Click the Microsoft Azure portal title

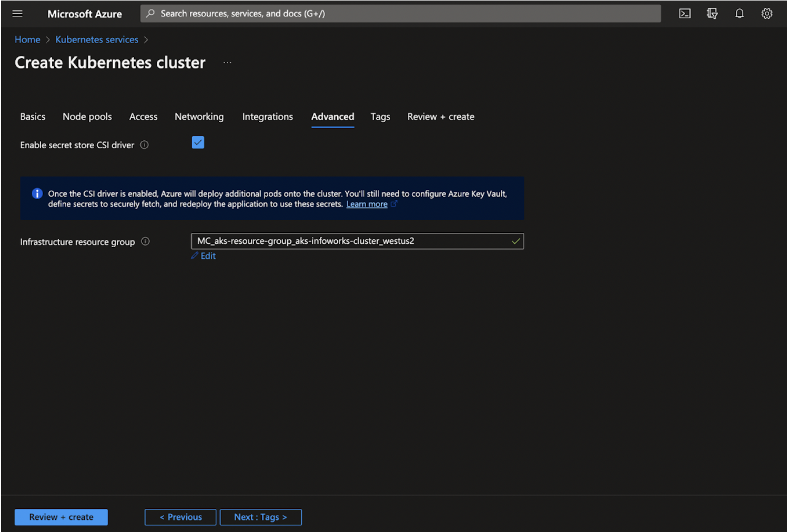point(85,14)
